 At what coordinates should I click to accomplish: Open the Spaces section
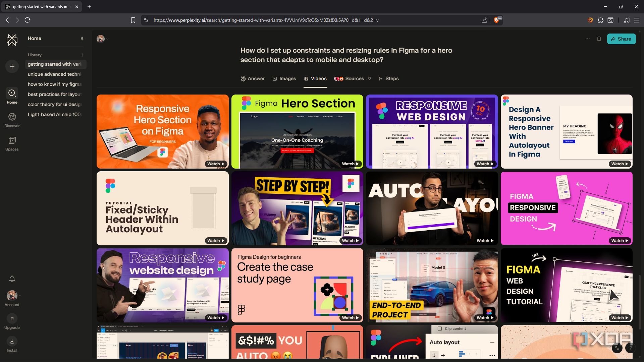[x=12, y=143]
